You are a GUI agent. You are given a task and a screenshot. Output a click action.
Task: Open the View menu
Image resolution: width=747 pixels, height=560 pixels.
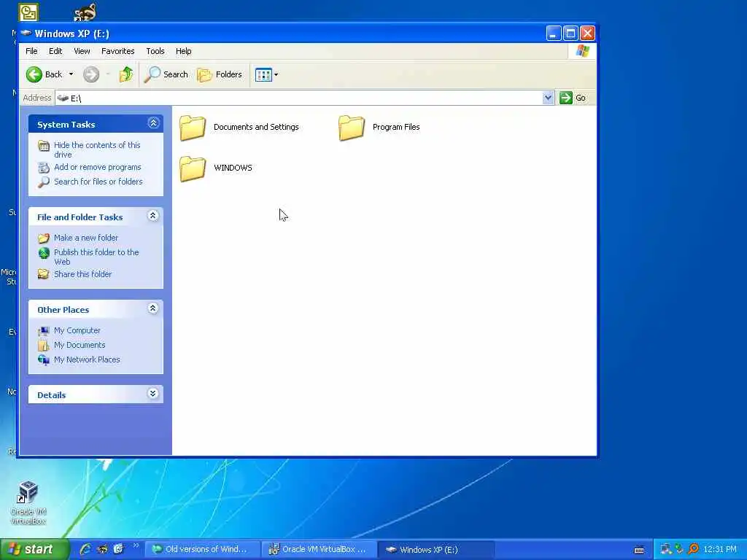click(82, 51)
